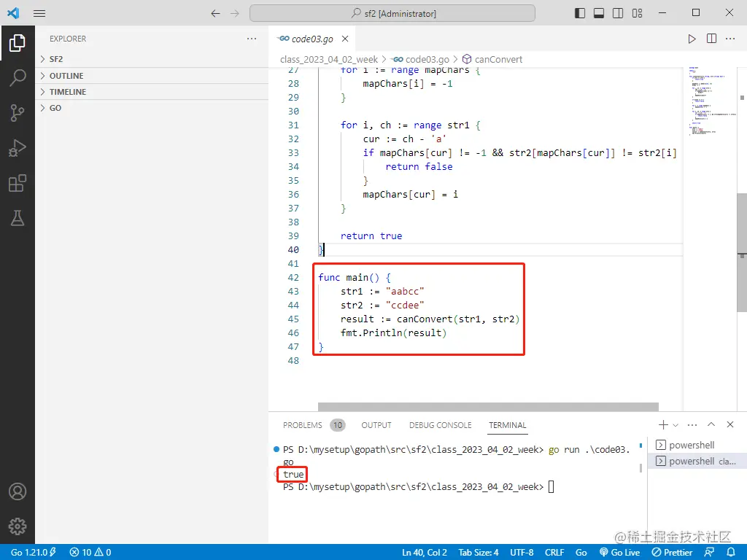Open Run and Debug view
This screenshot has width=747, height=560.
[x=18, y=148]
